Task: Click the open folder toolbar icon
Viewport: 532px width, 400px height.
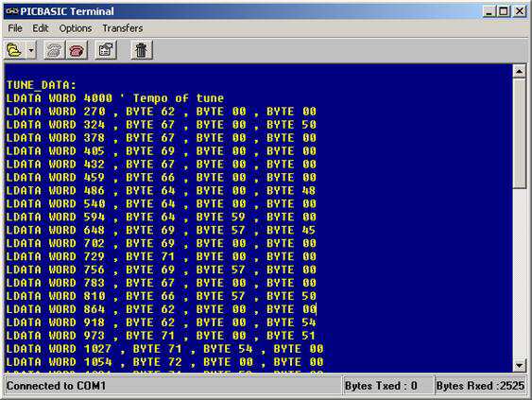Action: (x=14, y=50)
